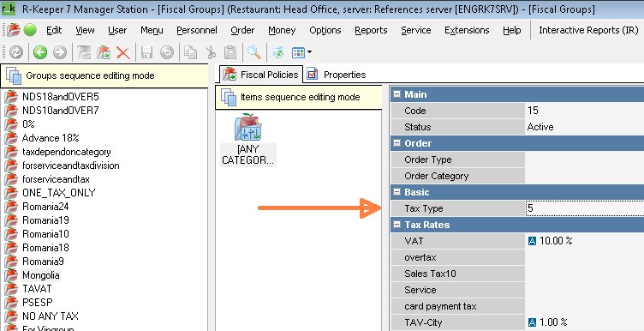Select the Romania24 group
Image resolution: width=644 pixels, height=331 pixels.
pos(45,207)
